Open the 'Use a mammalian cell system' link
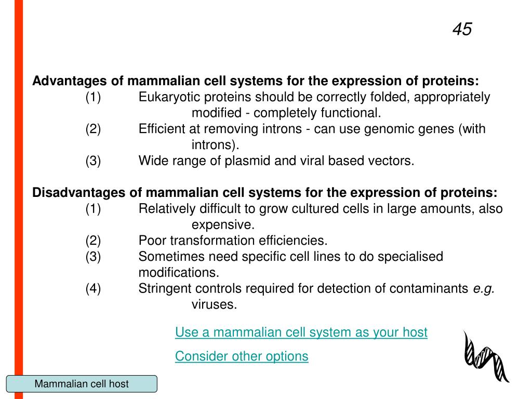This screenshot has width=532, height=399. 301,332
